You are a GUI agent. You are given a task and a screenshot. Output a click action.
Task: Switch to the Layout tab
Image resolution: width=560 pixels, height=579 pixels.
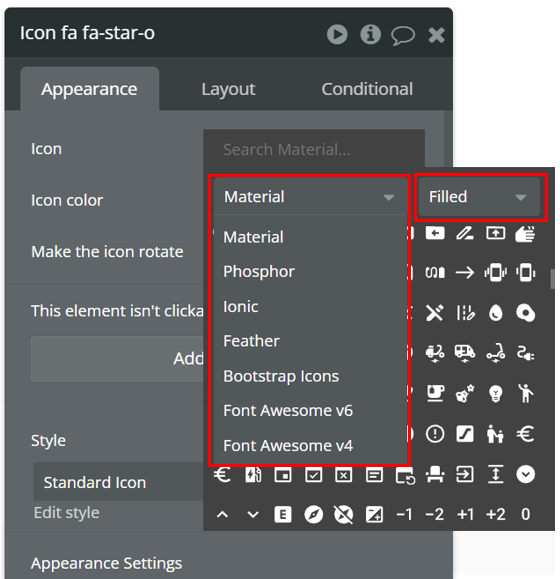(228, 89)
